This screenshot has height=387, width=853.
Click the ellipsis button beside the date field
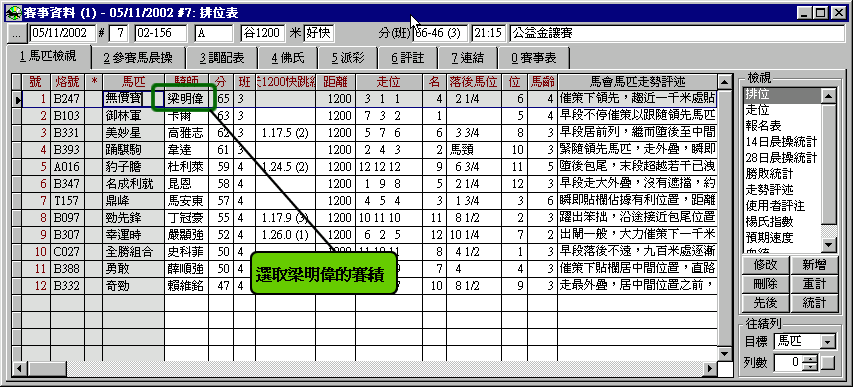pos(16,33)
